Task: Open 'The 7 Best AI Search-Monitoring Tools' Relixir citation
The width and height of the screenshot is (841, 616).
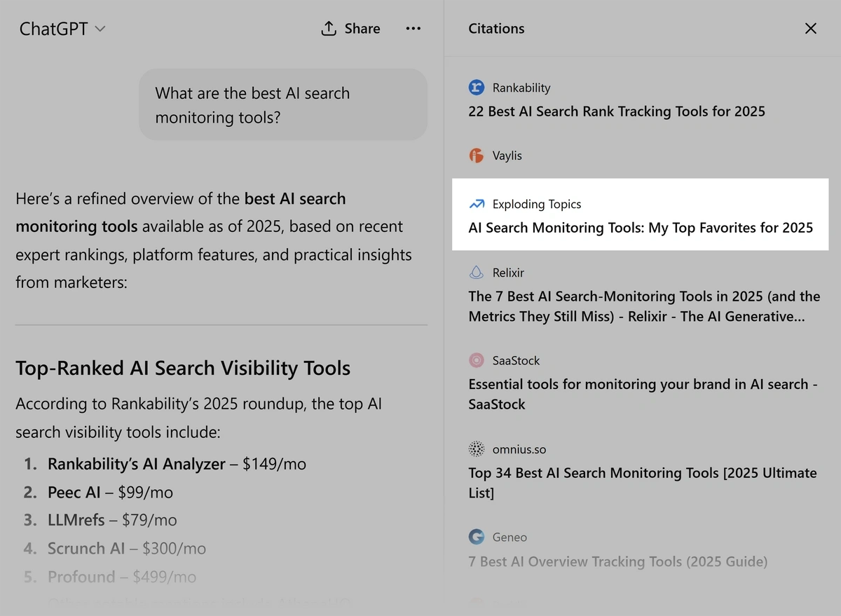Action: [644, 306]
